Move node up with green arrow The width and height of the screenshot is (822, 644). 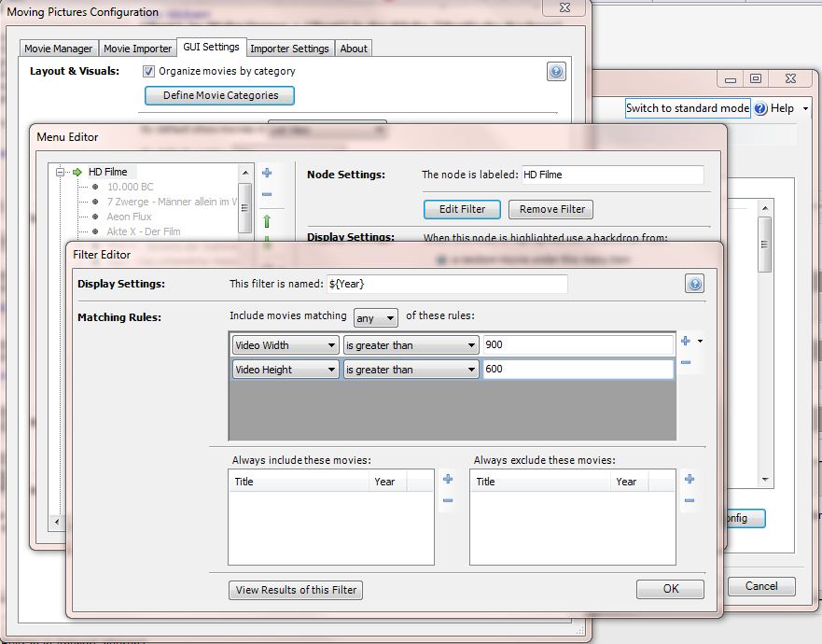click(267, 221)
